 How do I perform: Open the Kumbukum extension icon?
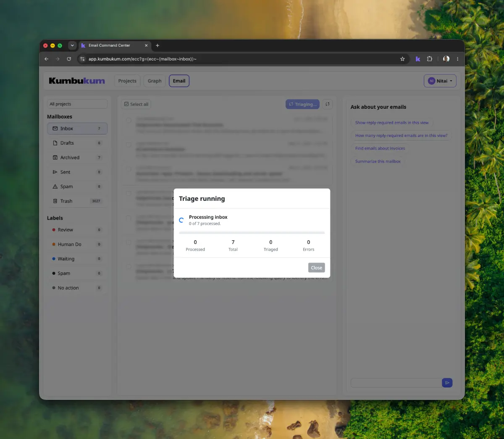(x=418, y=59)
